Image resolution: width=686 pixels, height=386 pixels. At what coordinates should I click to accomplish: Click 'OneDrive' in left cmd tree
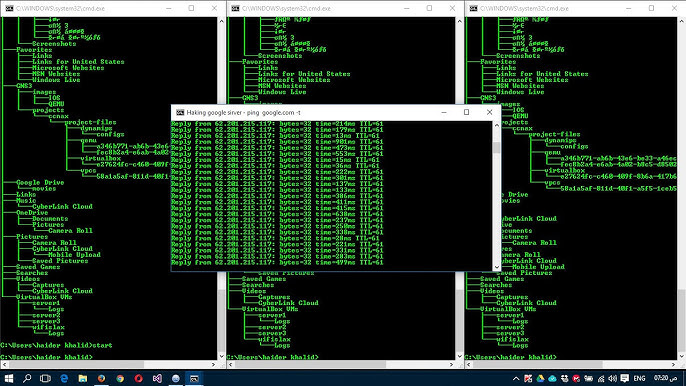click(x=32, y=213)
